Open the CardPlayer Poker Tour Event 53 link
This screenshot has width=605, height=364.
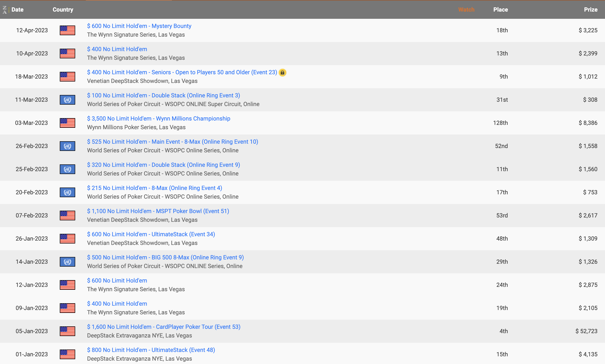[x=164, y=327]
